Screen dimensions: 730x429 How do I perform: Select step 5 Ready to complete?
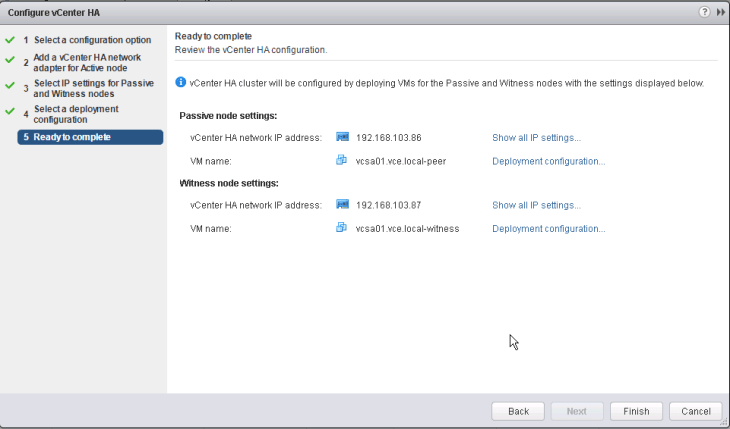pos(72,137)
